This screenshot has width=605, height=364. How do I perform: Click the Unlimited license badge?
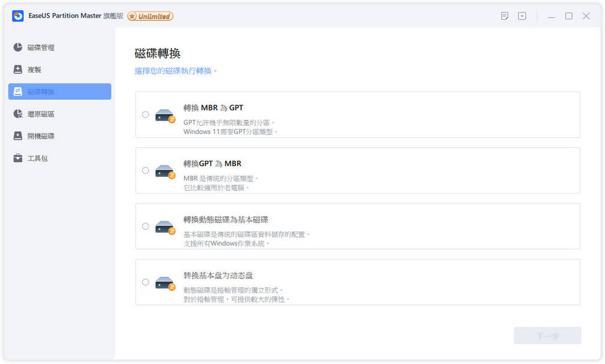(150, 16)
